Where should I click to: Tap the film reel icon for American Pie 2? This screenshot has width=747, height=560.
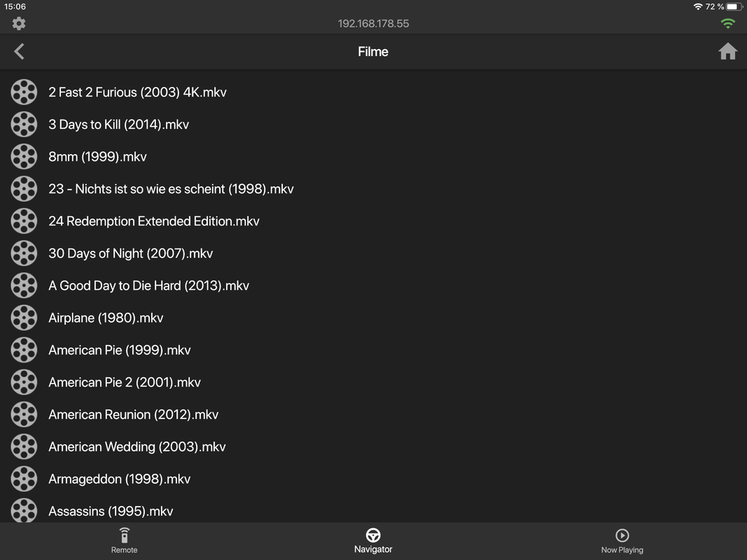(x=24, y=382)
